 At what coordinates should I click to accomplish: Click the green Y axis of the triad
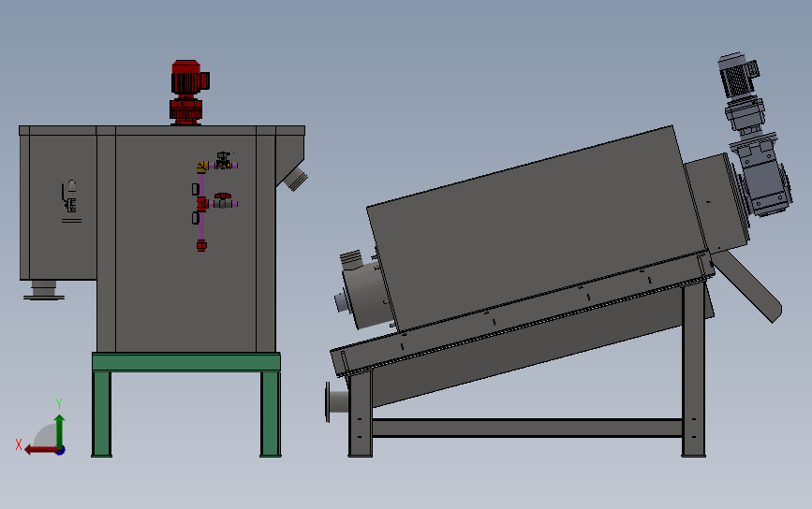pyautogui.click(x=60, y=429)
